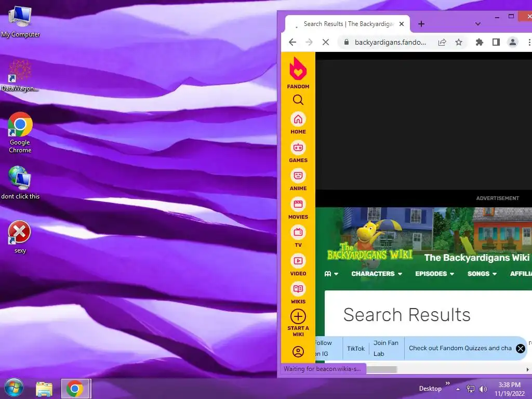Image resolution: width=532 pixels, height=399 pixels.
Task: Open The Backyardigans Wiki title link
Action: coord(476,258)
